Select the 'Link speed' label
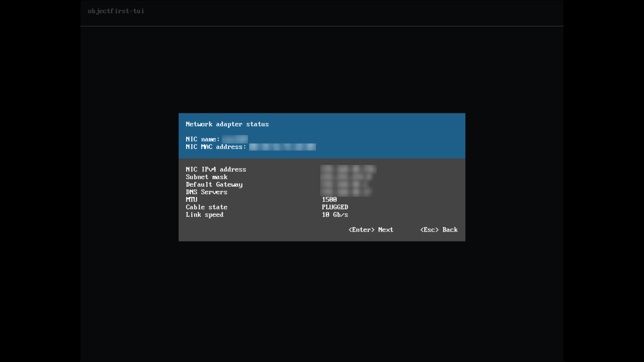Viewport: 644px width, 362px height. pos(204,215)
